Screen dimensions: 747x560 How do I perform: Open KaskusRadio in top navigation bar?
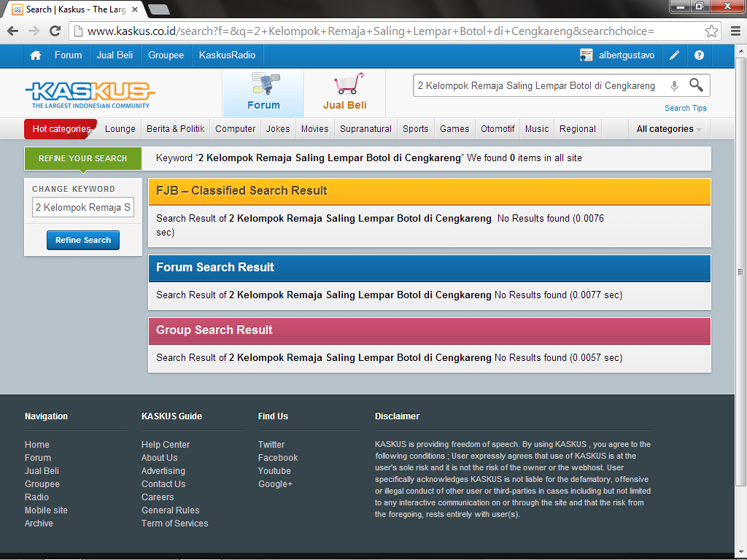coord(228,55)
